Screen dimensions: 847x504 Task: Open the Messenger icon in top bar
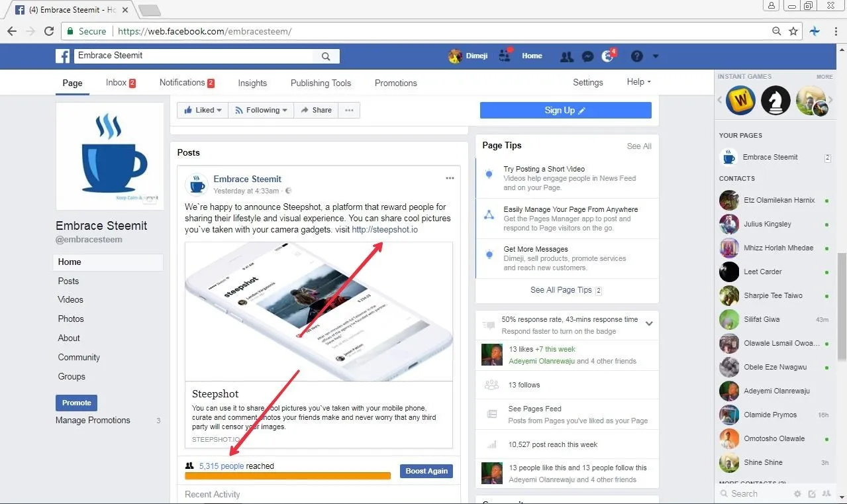(x=587, y=57)
